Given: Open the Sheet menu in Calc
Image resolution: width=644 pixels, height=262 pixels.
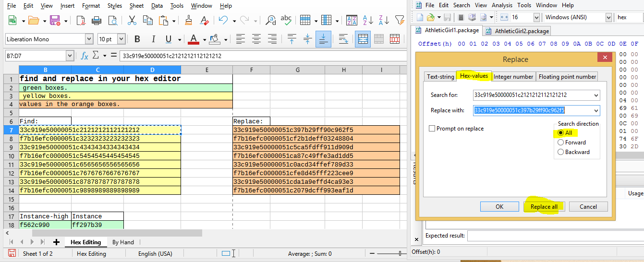Looking at the screenshot, I should (x=136, y=6).
